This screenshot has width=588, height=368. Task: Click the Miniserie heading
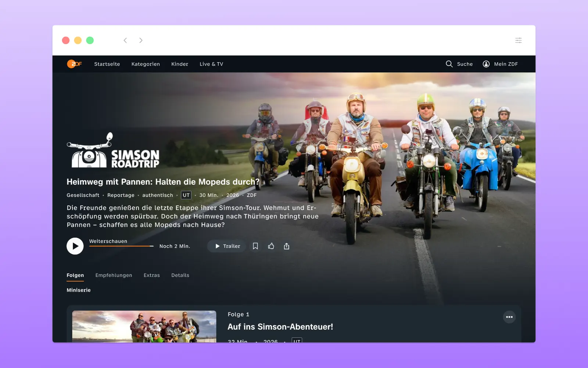pos(79,290)
